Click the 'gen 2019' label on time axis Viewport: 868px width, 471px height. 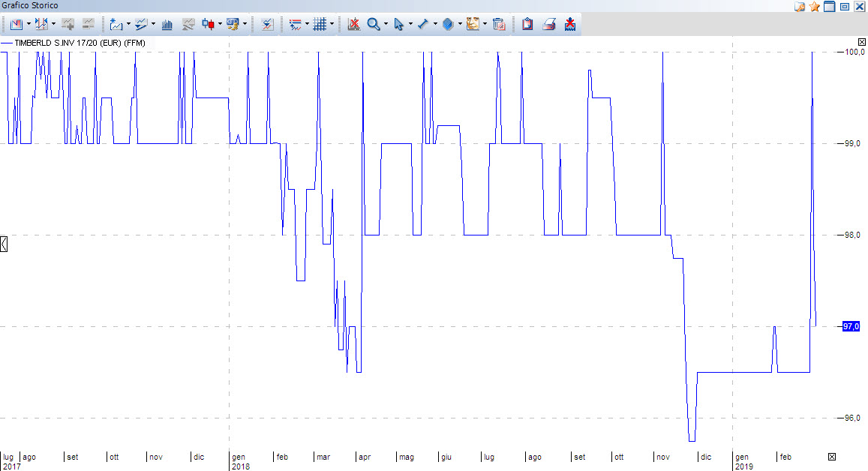click(741, 460)
